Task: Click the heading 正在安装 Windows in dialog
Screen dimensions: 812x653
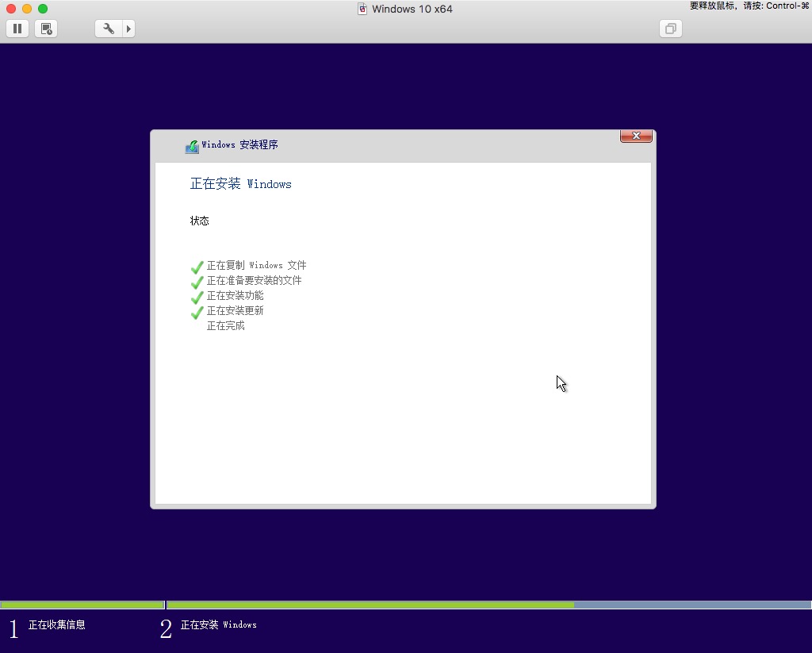Action: pos(241,183)
